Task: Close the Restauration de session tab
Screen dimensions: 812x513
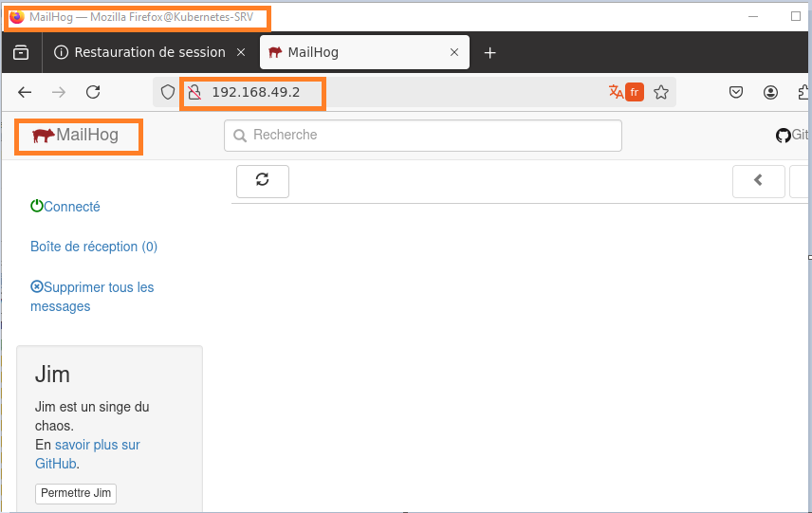Action: (x=241, y=52)
